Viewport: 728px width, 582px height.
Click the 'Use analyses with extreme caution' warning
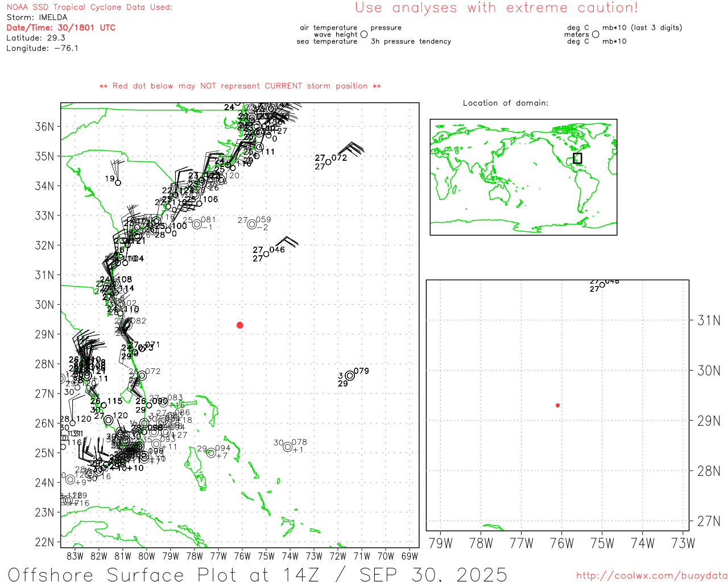497,8
